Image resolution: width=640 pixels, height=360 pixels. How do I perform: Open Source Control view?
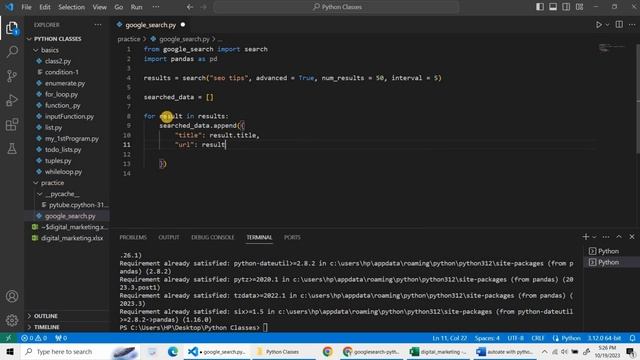pyautogui.click(x=12, y=76)
